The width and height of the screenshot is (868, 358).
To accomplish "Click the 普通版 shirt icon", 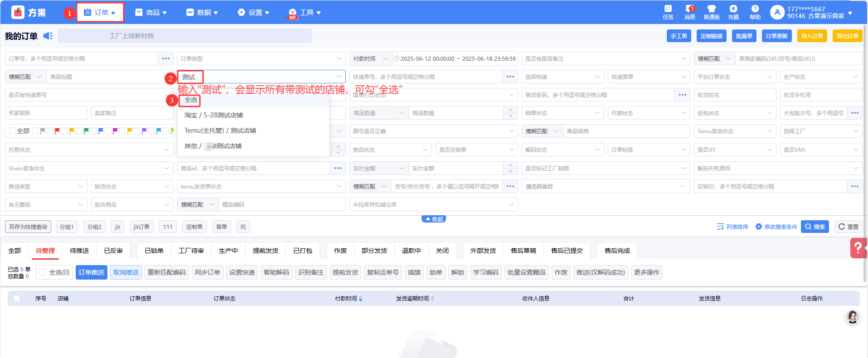I will 711,9.
